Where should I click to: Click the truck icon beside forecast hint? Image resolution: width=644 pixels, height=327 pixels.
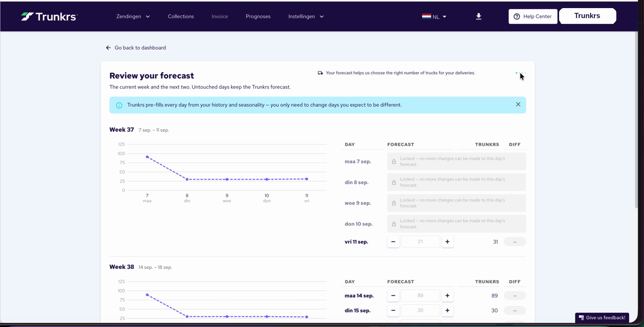(321, 73)
